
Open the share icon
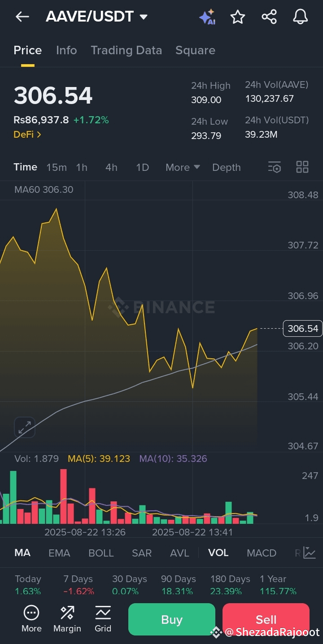pos(269,17)
